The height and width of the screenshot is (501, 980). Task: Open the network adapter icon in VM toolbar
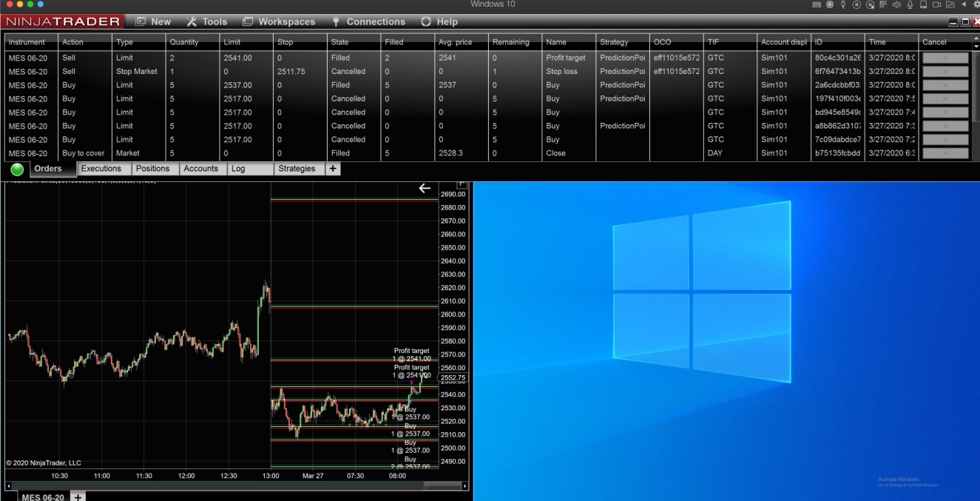pyautogui.click(x=883, y=4)
